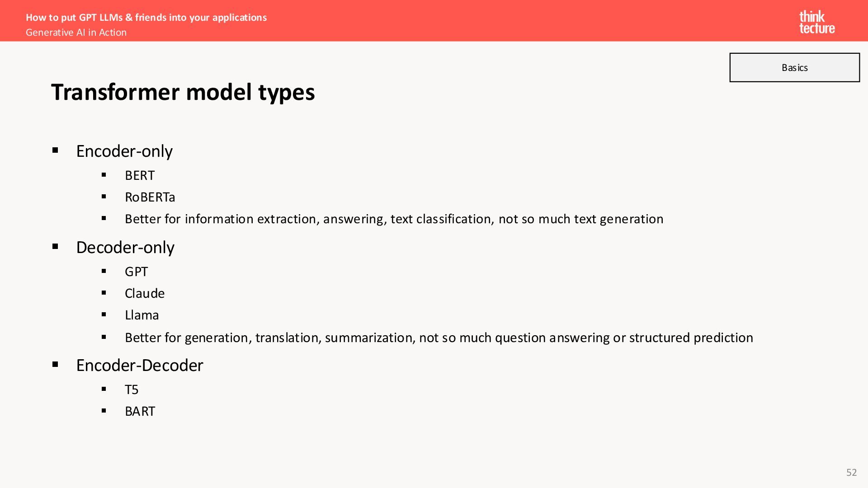
Task: Select the header title about GPT LLMs
Action: tap(146, 17)
